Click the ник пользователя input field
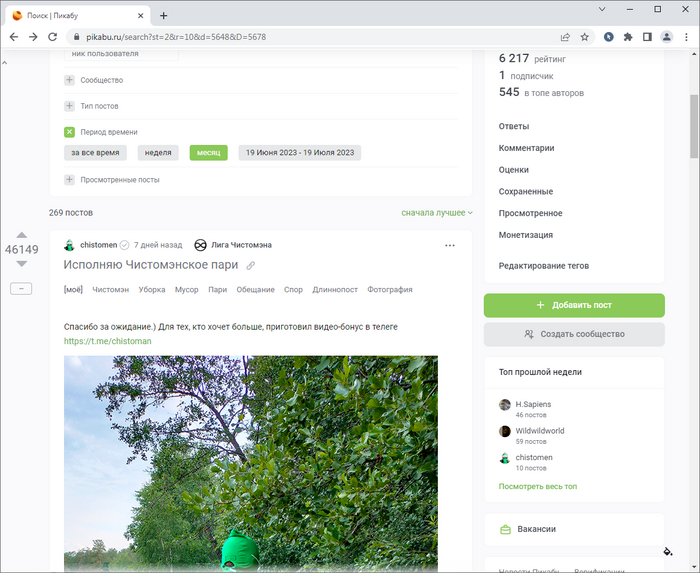This screenshot has width=700, height=573. point(121,54)
